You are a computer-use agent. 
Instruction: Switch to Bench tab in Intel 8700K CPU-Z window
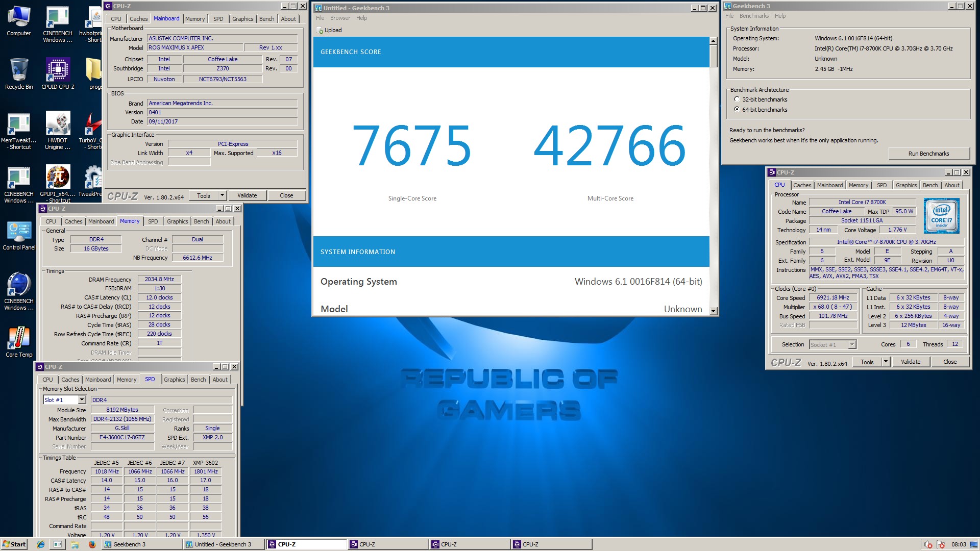coord(930,185)
